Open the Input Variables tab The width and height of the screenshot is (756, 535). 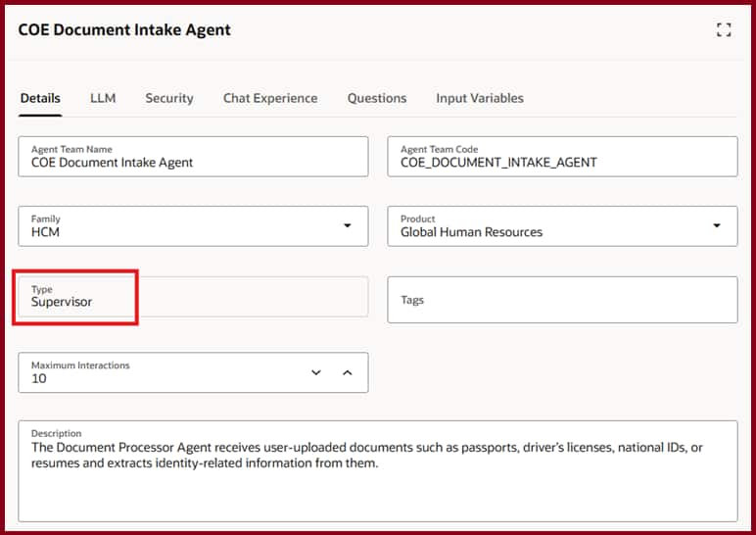tap(480, 98)
